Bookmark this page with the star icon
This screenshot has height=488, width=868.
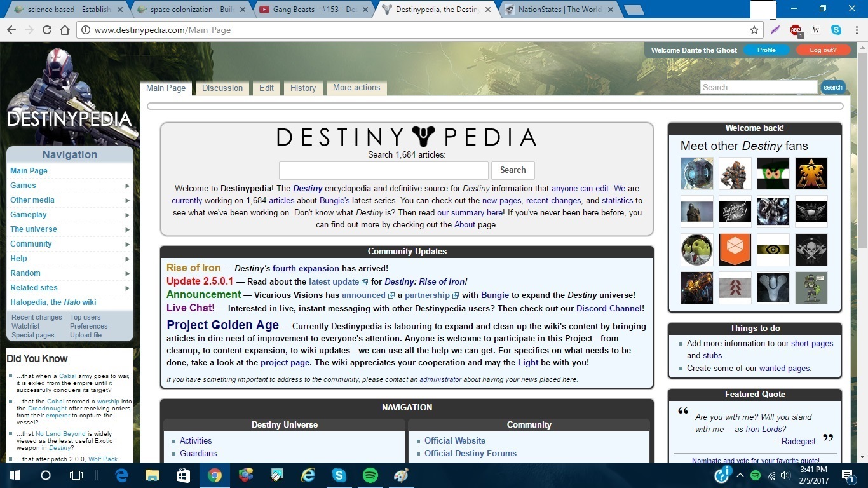pyautogui.click(x=754, y=30)
